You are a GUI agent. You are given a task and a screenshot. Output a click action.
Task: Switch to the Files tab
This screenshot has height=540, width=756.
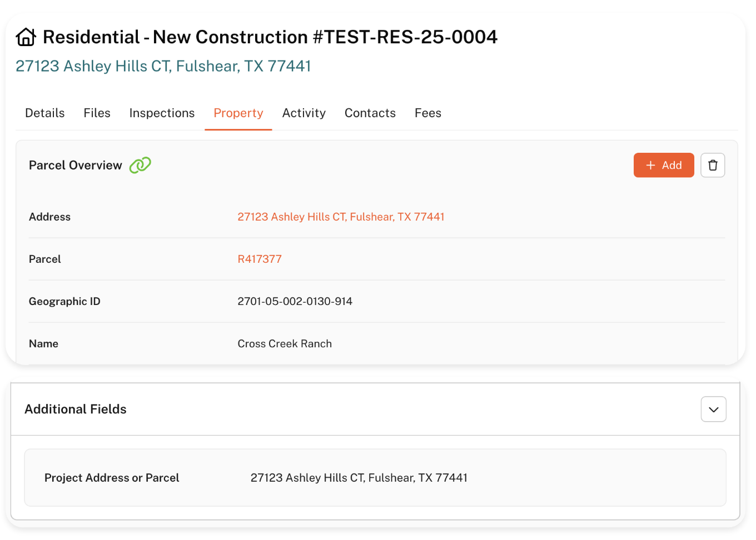point(97,113)
